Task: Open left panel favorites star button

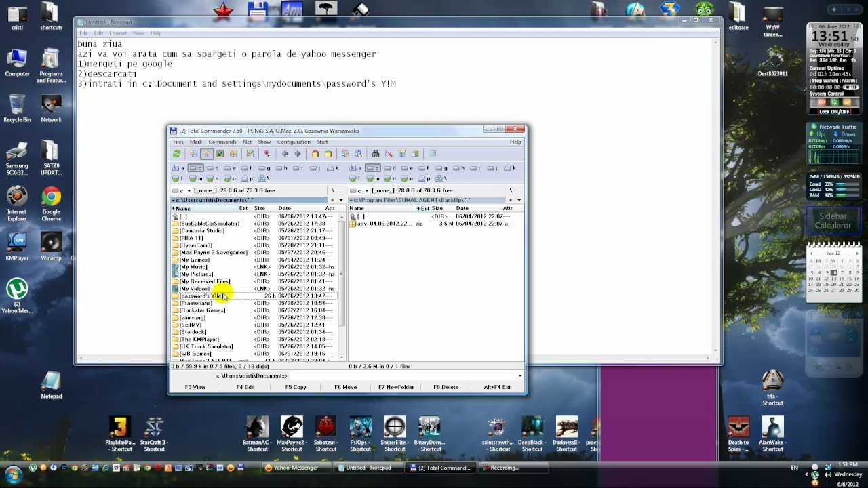Action: tap(332, 200)
